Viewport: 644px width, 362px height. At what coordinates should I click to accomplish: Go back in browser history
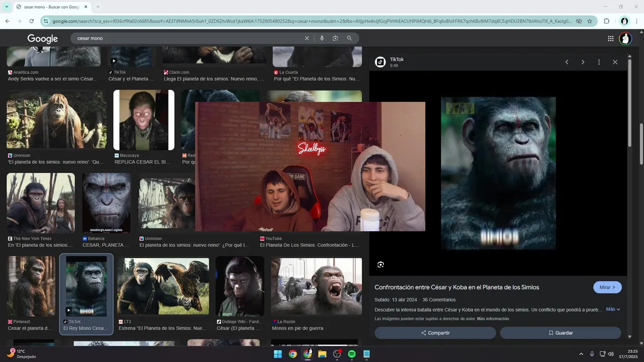pyautogui.click(x=7, y=21)
